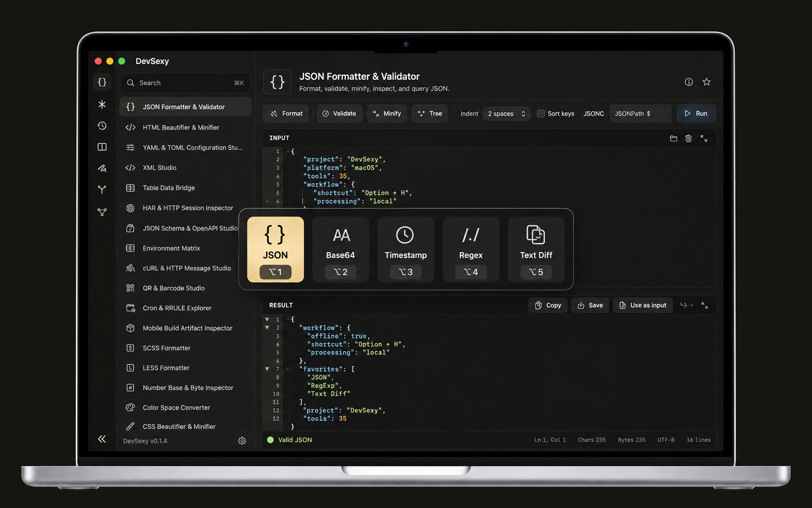The height and width of the screenshot is (508, 812).
Task: Open SCSS Formatter tool
Action: click(x=185, y=348)
